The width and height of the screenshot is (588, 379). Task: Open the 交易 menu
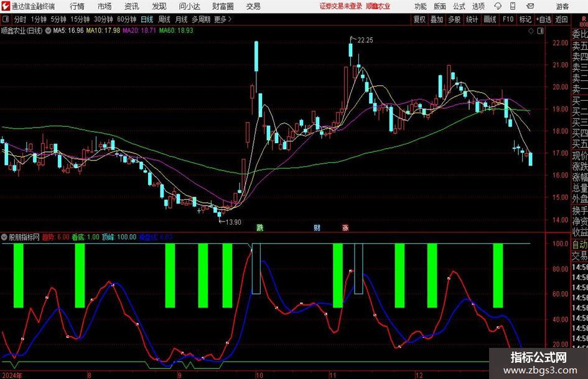[253, 6]
